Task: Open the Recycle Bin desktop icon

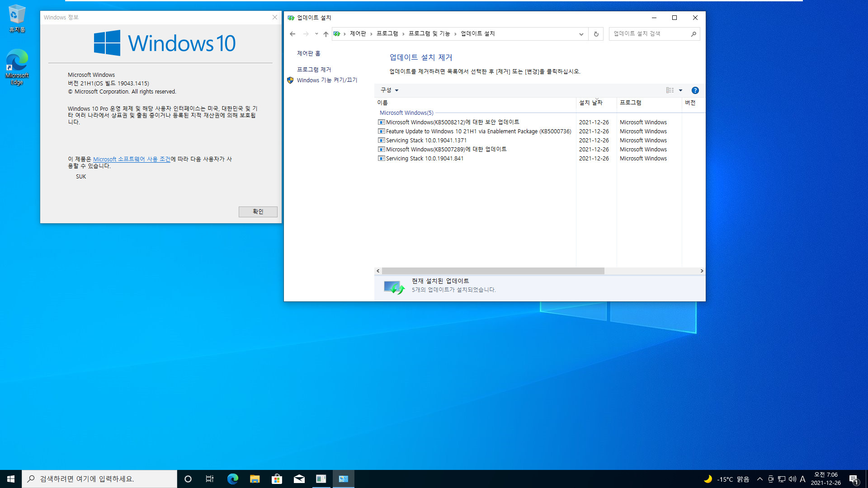Action: [17, 19]
